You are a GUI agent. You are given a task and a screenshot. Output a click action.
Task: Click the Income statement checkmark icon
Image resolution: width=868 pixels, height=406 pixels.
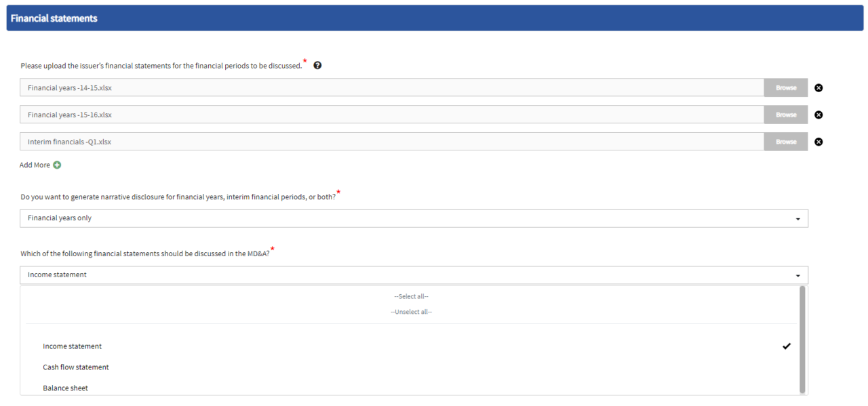[x=787, y=346]
